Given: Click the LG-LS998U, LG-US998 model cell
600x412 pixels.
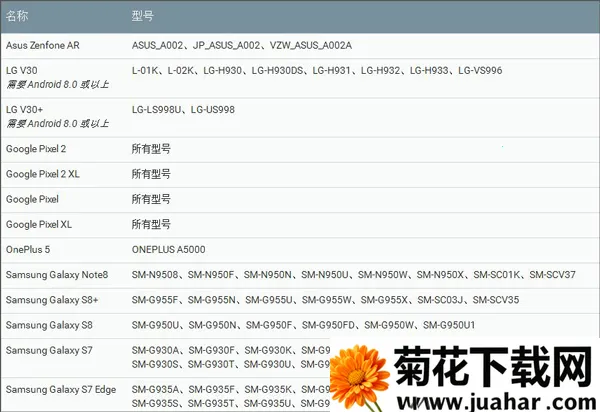Looking at the screenshot, I should coord(183,110).
